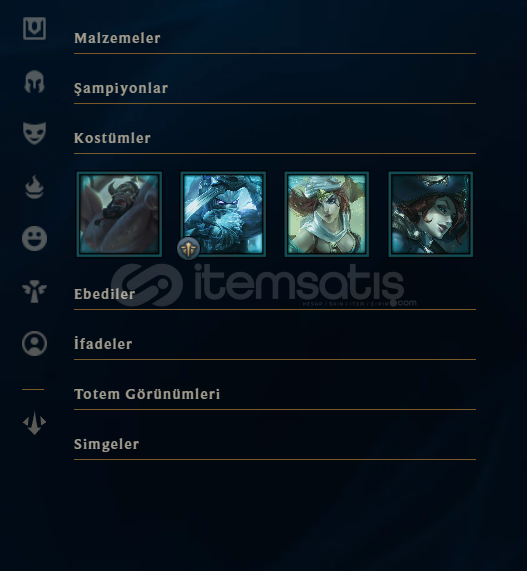This screenshot has width=527, height=571.
Task: Open the winged ward sidebar icon
Action: (x=35, y=291)
